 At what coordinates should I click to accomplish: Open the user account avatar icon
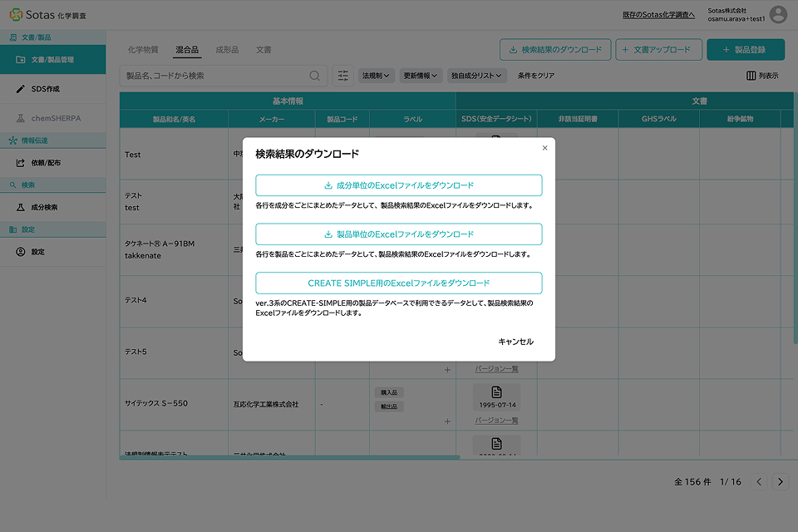pos(778,14)
